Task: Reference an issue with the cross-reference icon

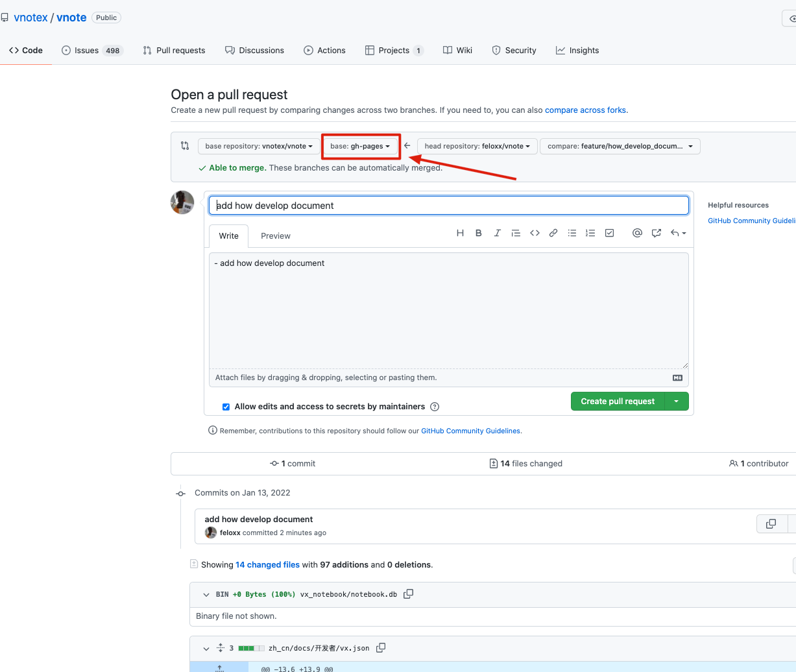Action: pos(657,233)
